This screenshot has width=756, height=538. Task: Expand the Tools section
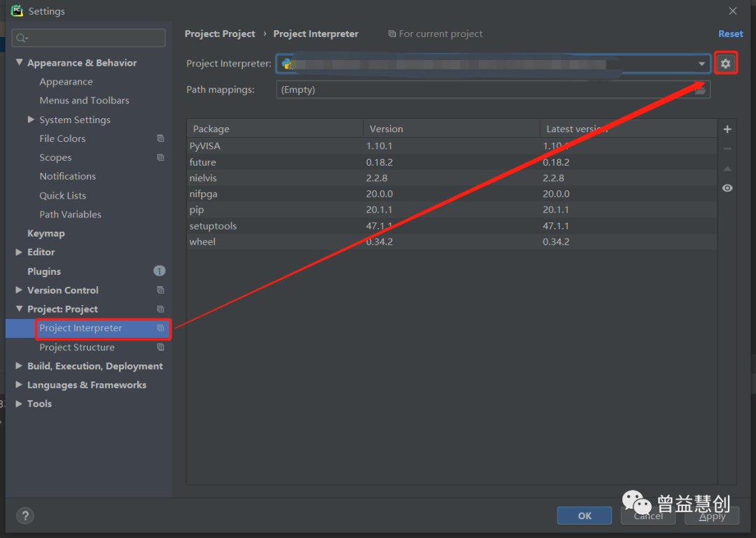point(19,404)
